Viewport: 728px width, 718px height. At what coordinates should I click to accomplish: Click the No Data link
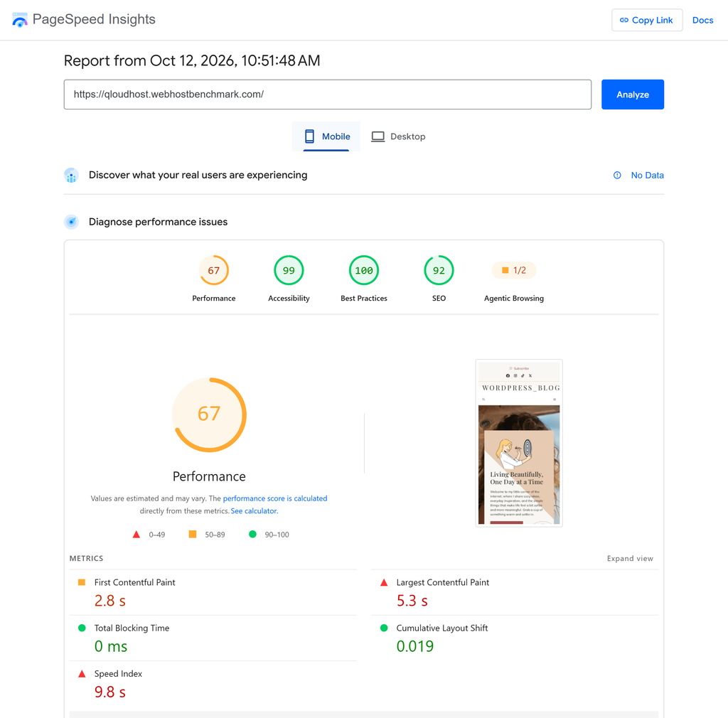[x=647, y=175]
